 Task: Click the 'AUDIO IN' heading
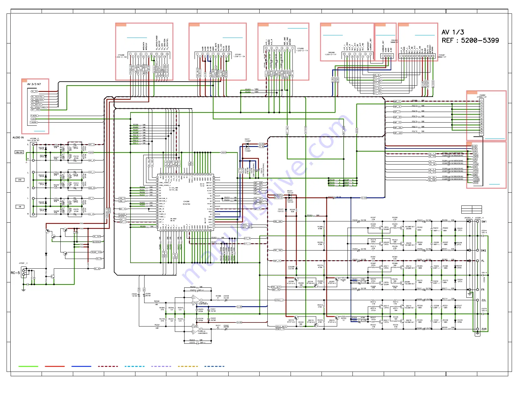(18, 137)
